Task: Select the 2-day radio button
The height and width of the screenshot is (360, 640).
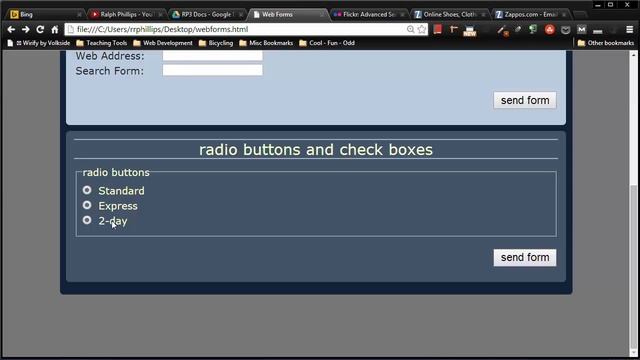Action: pyautogui.click(x=87, y=220)
